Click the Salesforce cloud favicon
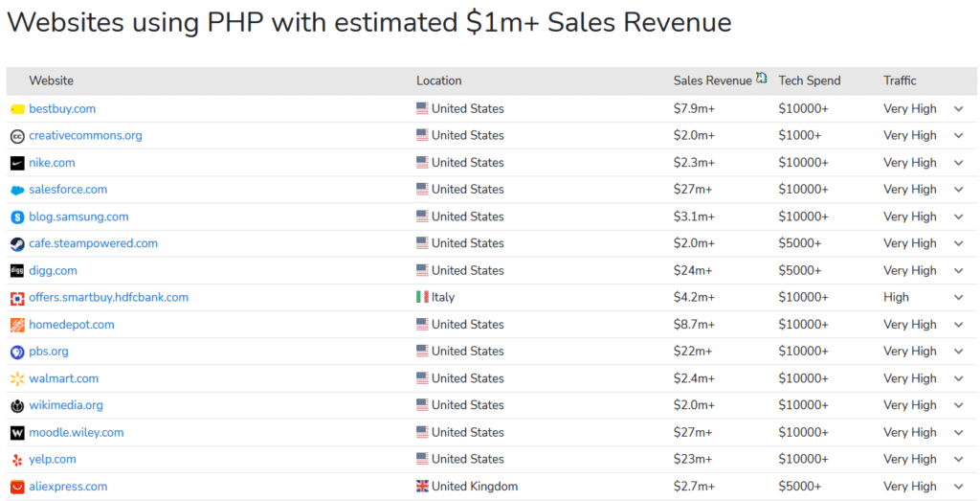 (17, 190)
